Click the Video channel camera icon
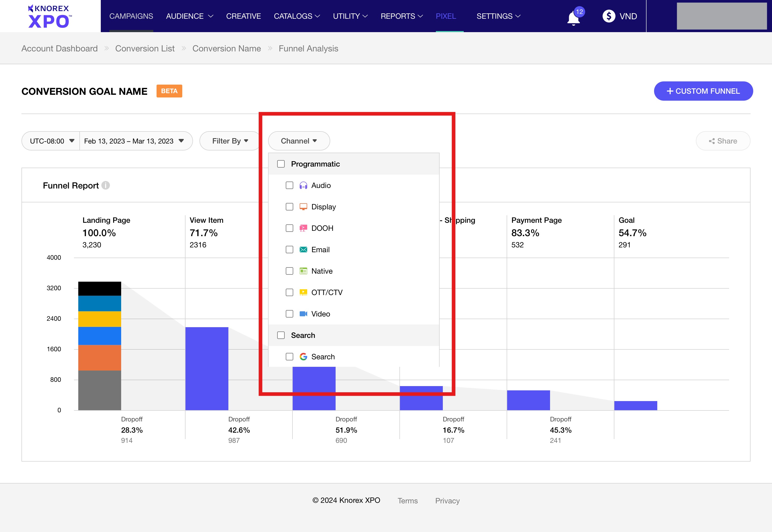The height and width of the screenshot is (532, 772). tap(303, 314)
